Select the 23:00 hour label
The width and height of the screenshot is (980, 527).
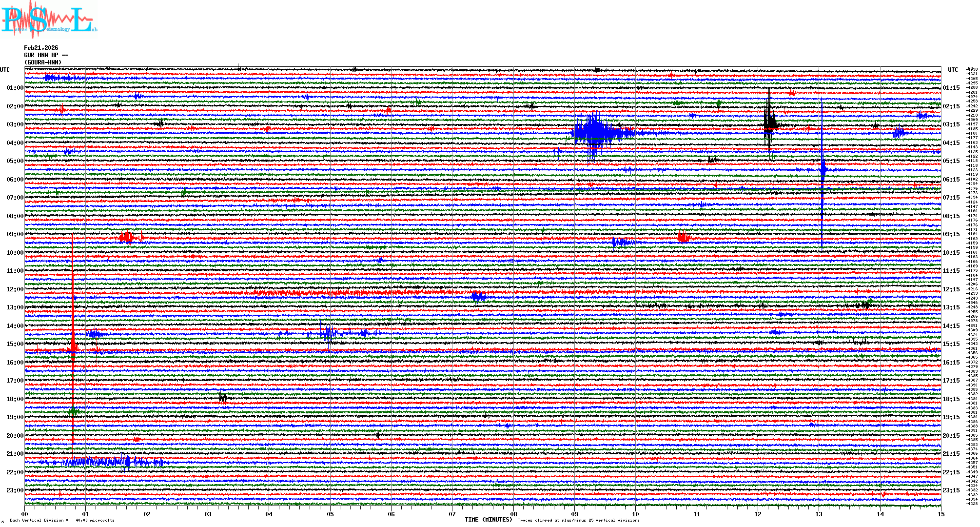[x=15, y=490]
